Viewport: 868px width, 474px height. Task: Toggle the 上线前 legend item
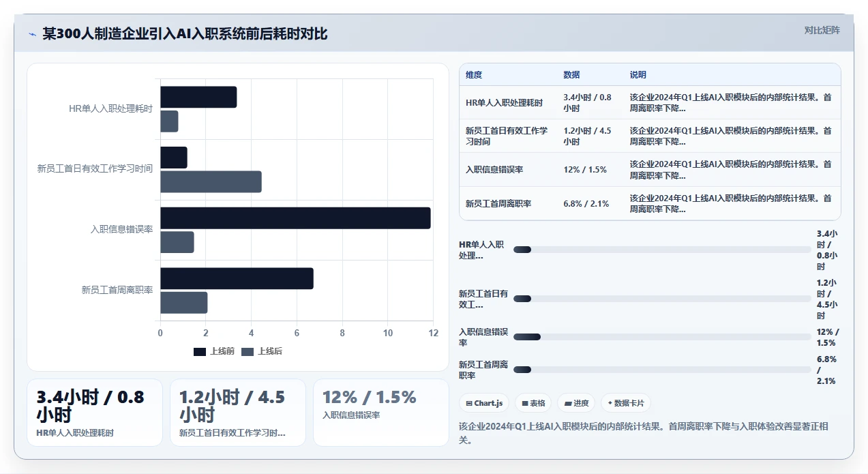[214, 351]
